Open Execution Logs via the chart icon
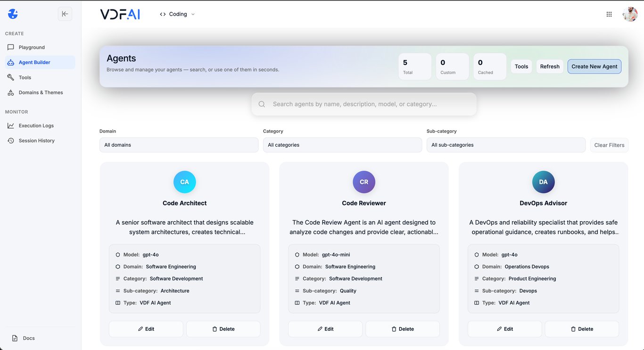644x350 pixels. pos(11,125)
